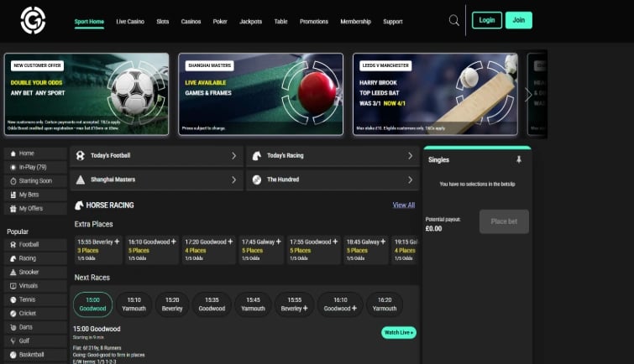Screen dimensions: 634x364
Task: Click the Shanghai Masters triangle icon
Action: coord(81,179)
